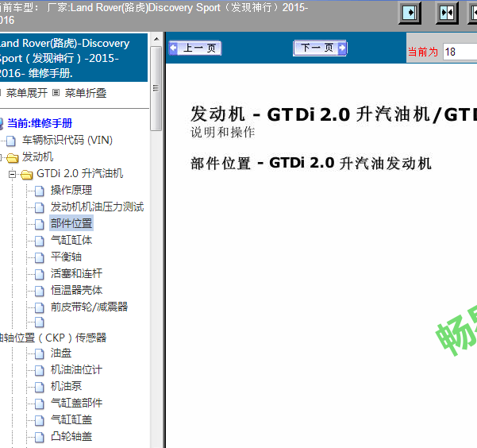The image size is (477, 448).
Task: Click the document icon beside 恒温器壳体
Action: point(40,292)
